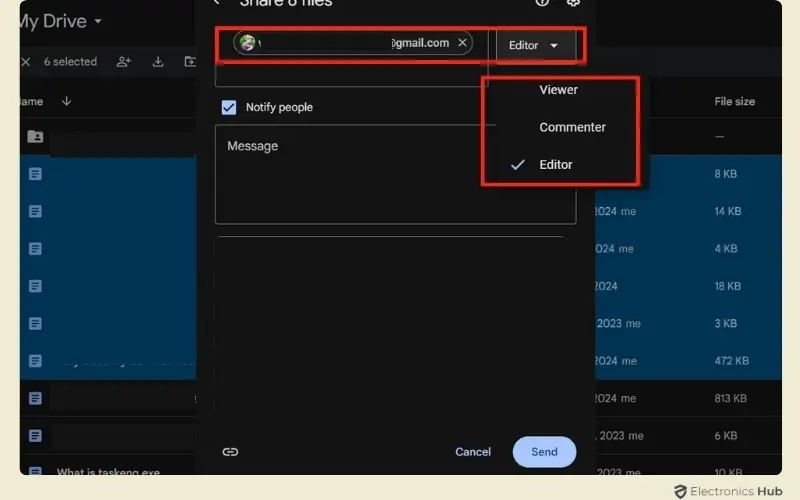Choose Viewer from the role menu
The image size is (800, 500).
559,90
